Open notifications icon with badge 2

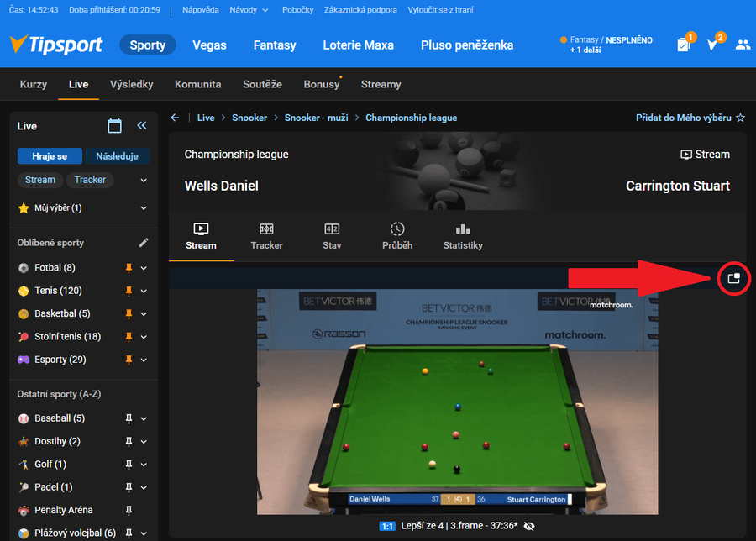tap(713, 44)
